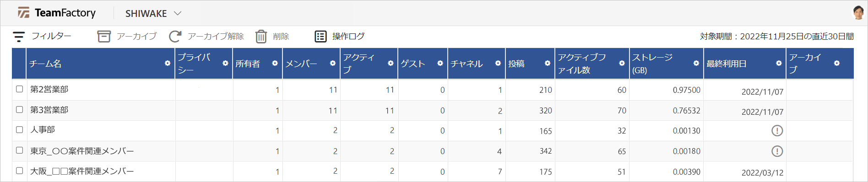The width and height of the screenshot is (868, 182).
Task: Open the フィルター filter icon
Action: tap(19, 37)
